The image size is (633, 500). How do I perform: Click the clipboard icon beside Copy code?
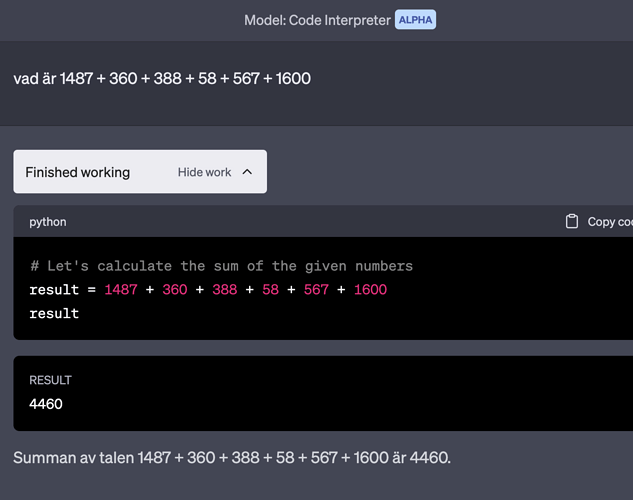point(572,221)
